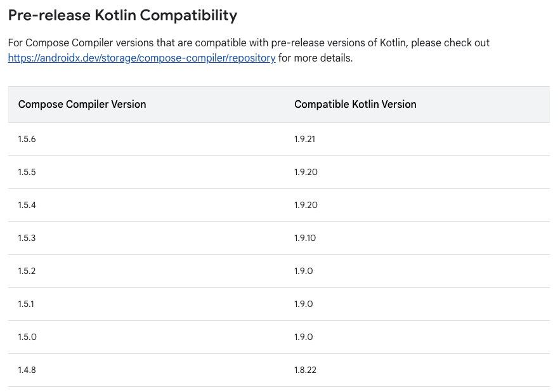Select the 1.9.0 cell next to 1.5.2
Screen dimensions: 560x392
click(x=302, y=271)
